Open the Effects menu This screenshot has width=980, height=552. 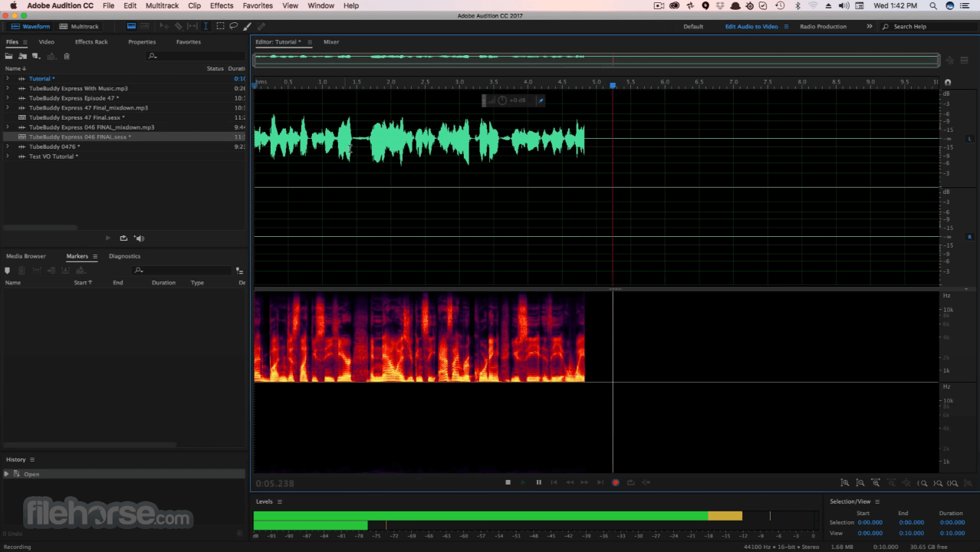222,5
